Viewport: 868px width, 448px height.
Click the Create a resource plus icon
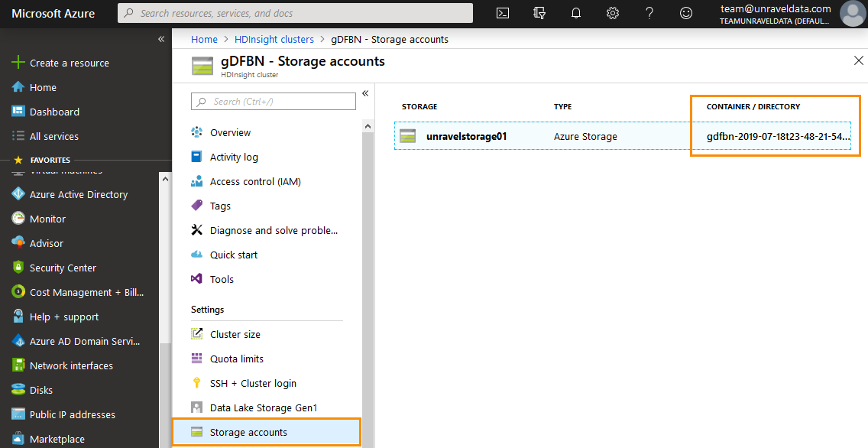pos(18,62)
